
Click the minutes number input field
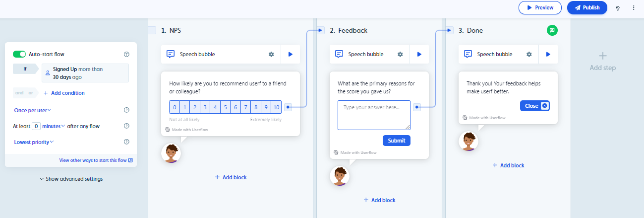[36, 126]
